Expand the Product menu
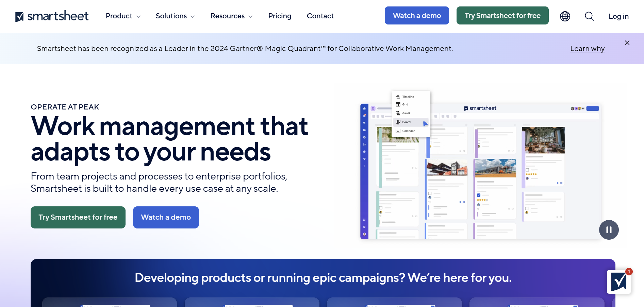 [x=123, y=16]
